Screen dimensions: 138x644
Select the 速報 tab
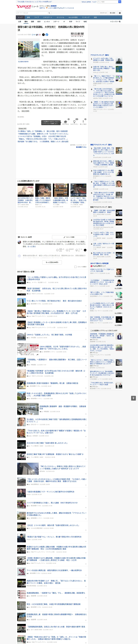[x=28, y=17]
